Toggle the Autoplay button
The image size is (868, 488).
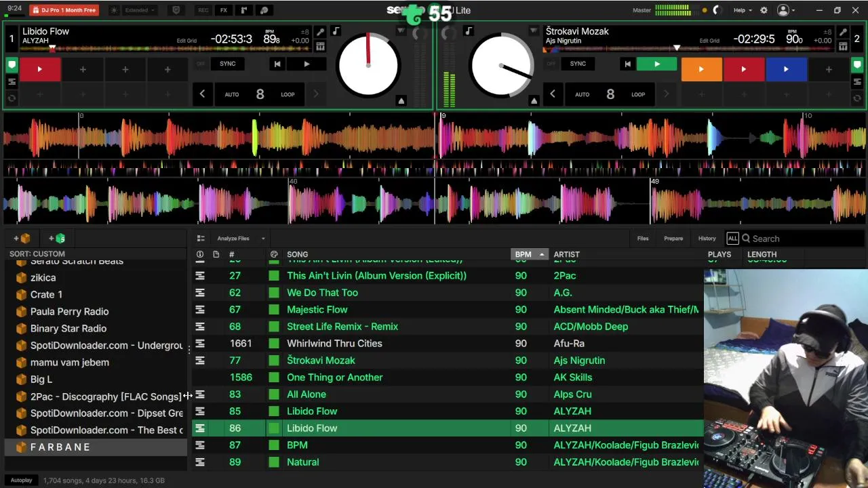coord(21,481)
